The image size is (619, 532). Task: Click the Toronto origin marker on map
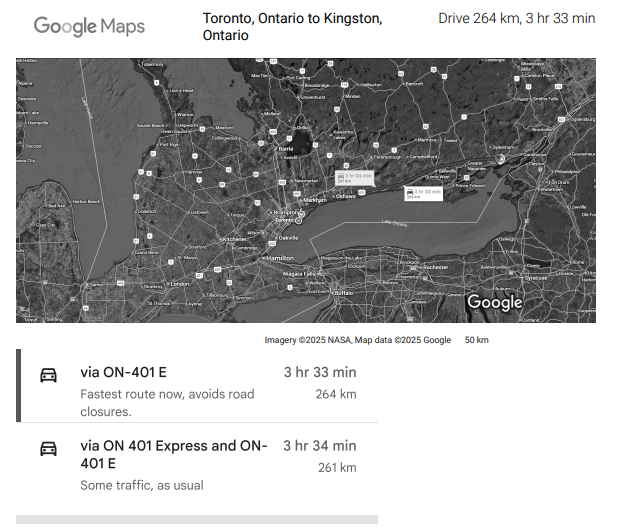(x=299, y=221)
